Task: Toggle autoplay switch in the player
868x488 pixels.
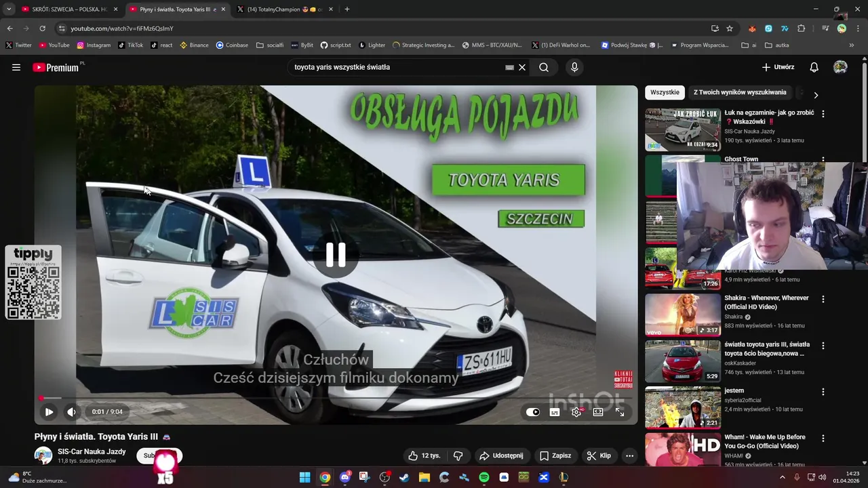Action: pos(533,411)
